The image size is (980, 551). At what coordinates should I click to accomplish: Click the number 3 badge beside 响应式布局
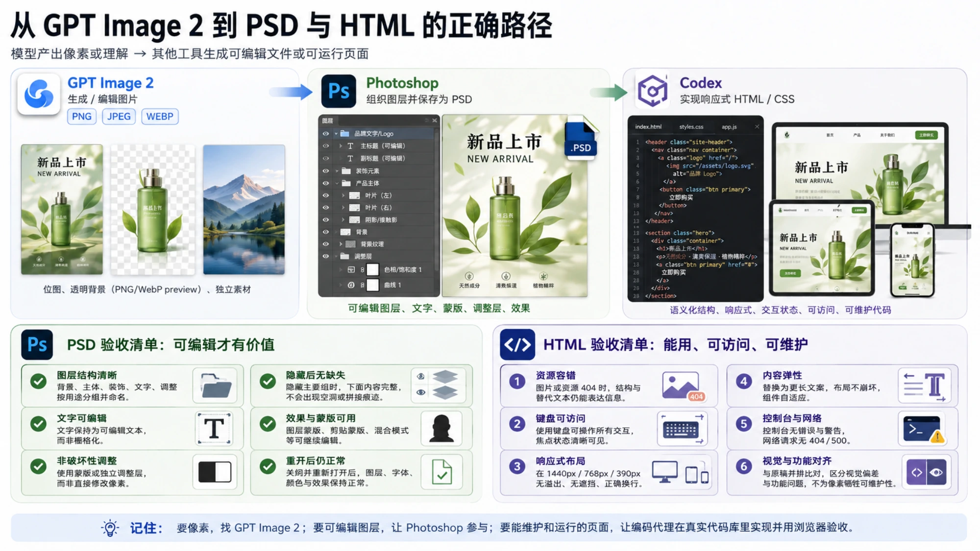pos(517,466)
